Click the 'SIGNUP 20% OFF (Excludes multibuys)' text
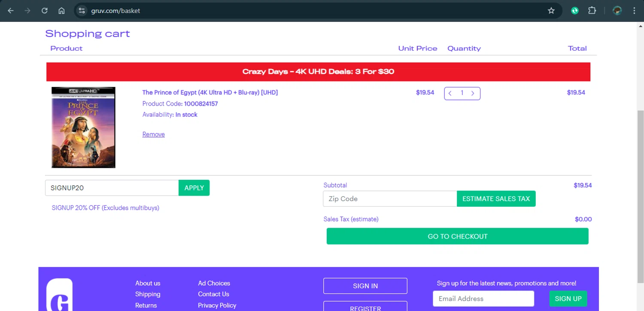This screenshot has height=311, width=644. [106, 208]
